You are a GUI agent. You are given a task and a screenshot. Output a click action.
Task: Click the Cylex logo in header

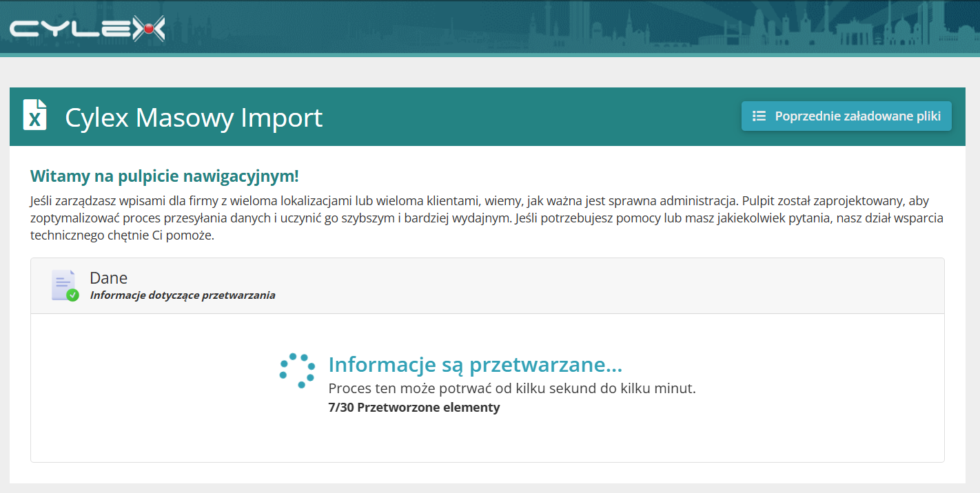[88, 28]
